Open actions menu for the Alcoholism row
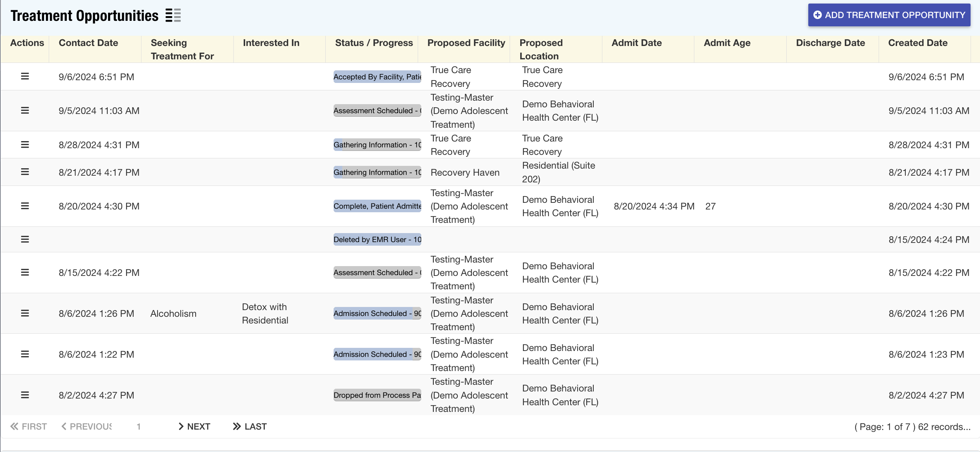Viewport: 980px width, 452px height. click(25, 313)
